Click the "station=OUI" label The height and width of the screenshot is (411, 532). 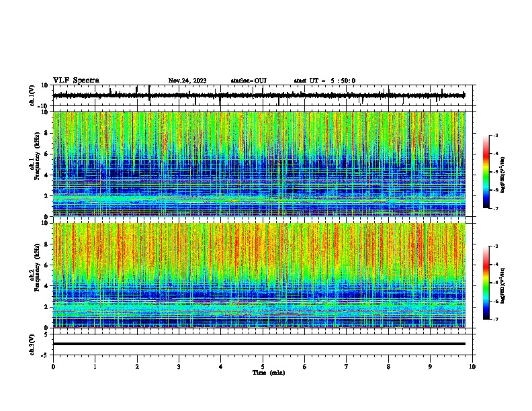click(x=249, y=81)
